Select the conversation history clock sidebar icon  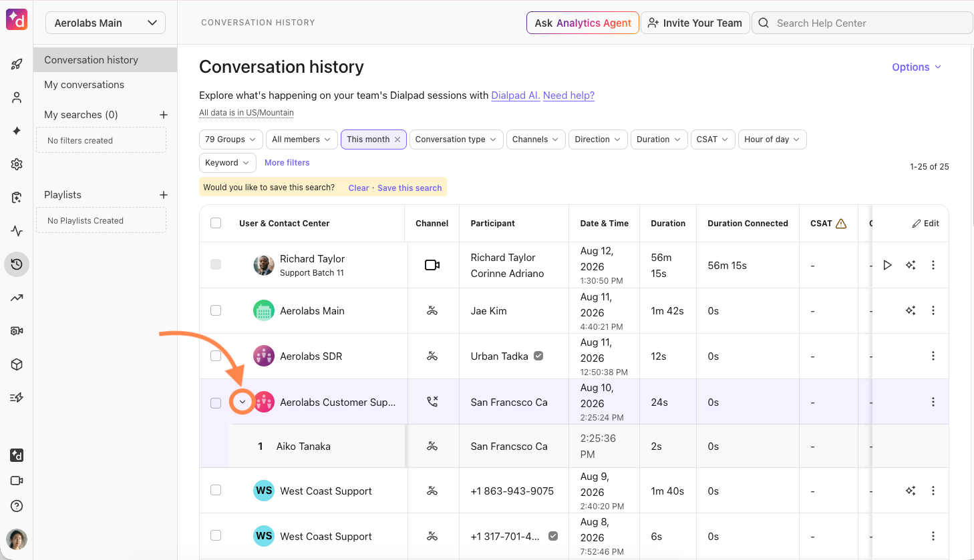coord(17,264)
